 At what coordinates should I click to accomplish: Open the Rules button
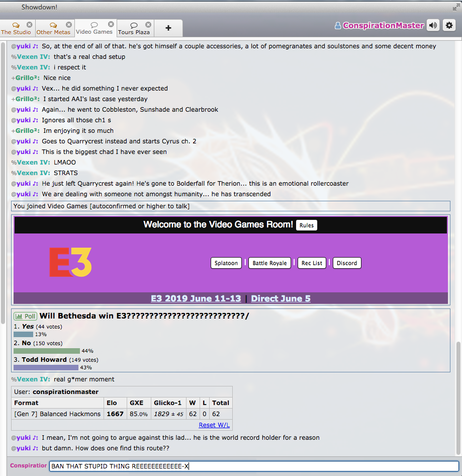306,225
